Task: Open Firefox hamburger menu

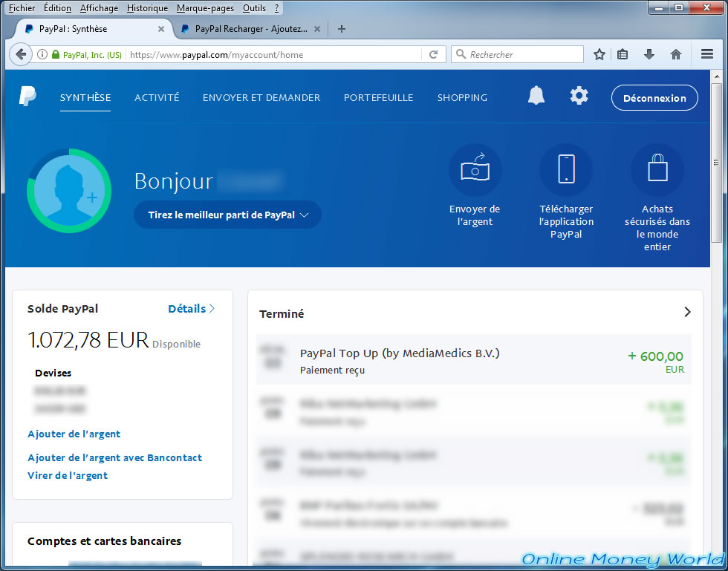Action: tap(707, 54)
